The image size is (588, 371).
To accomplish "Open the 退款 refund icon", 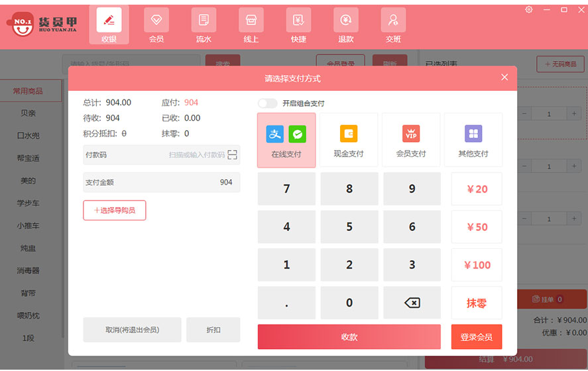I will click(346, 25).
